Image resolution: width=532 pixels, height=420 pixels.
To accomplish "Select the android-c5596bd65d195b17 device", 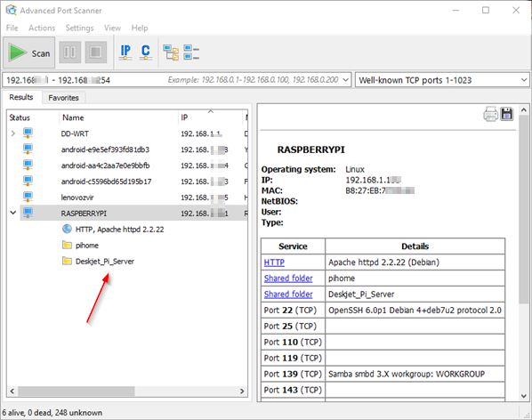I will pyautogui.click(x=133, y=182).
